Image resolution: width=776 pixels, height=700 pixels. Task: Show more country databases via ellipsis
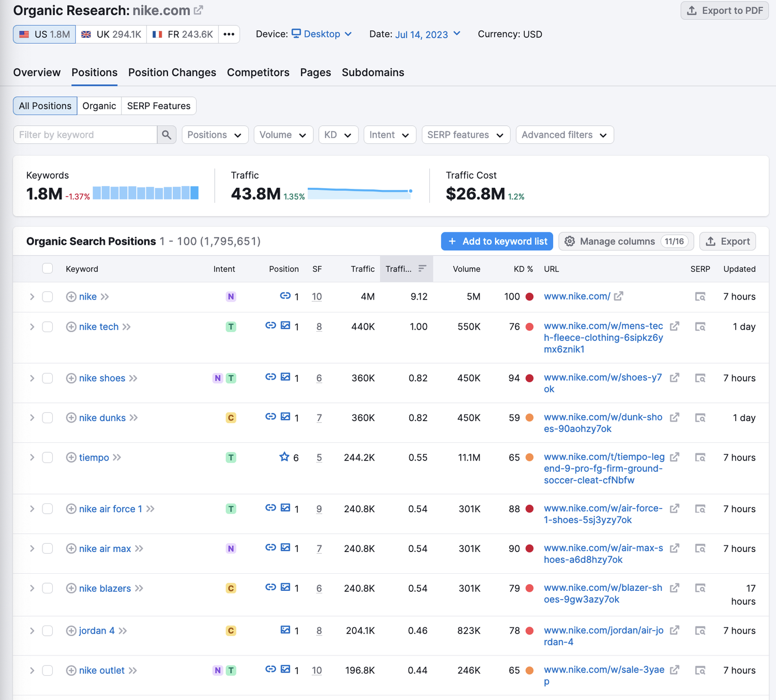click(229, 34)
